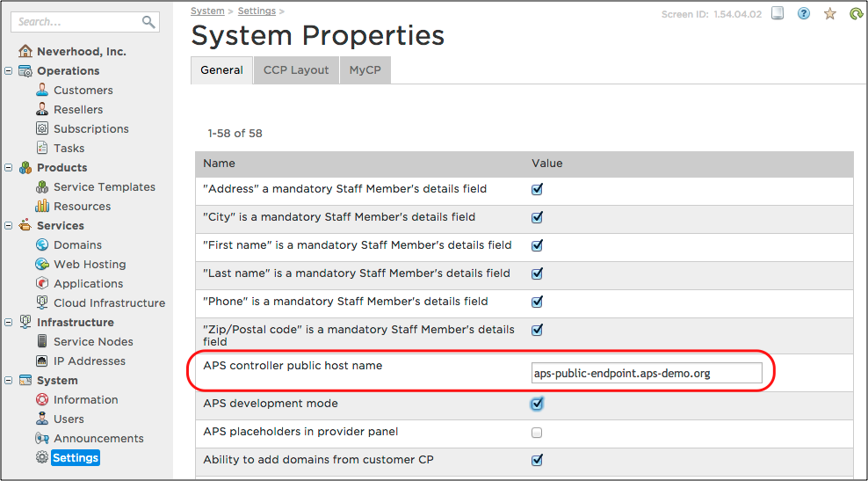Click the help question mark icon

804,14
